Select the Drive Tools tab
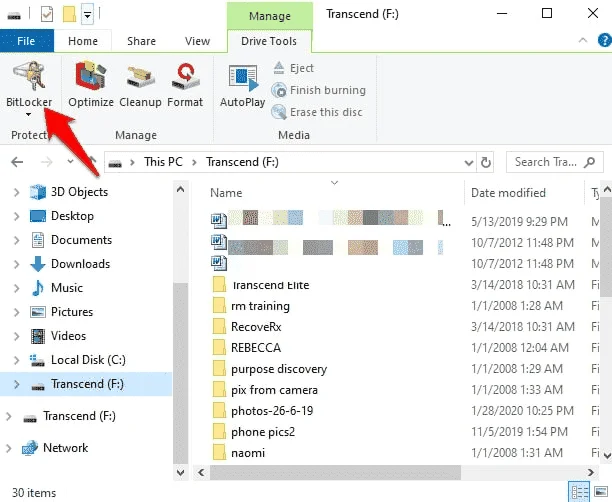Viewport: 612px width, 502px height. point(269,41)
